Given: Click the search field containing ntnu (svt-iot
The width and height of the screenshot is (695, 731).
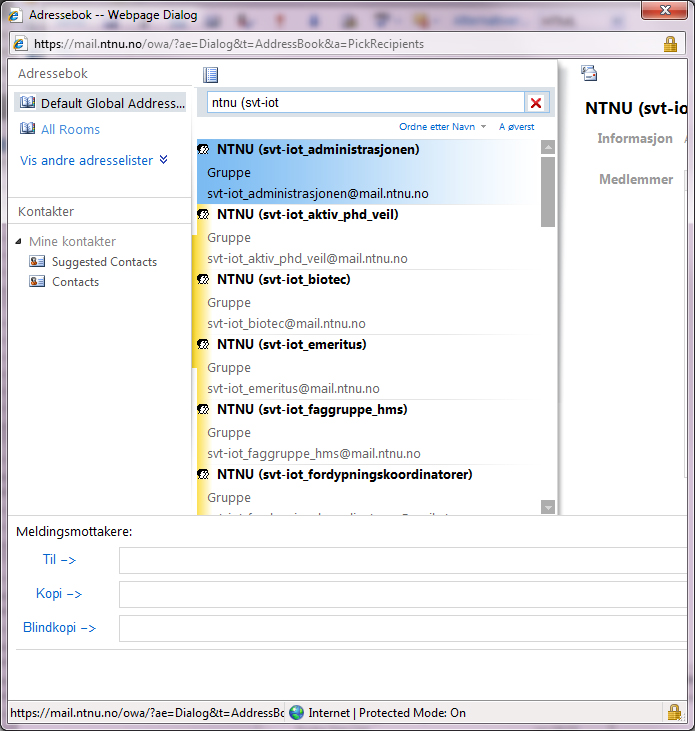Looking at the screenshot, I should (x=366, y=103).
